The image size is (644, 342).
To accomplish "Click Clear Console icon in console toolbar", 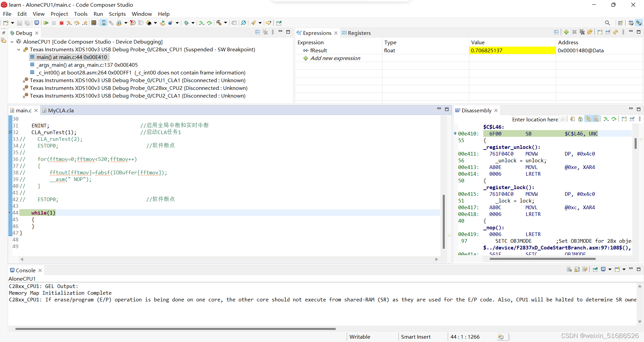I will [x=569, y=270].
